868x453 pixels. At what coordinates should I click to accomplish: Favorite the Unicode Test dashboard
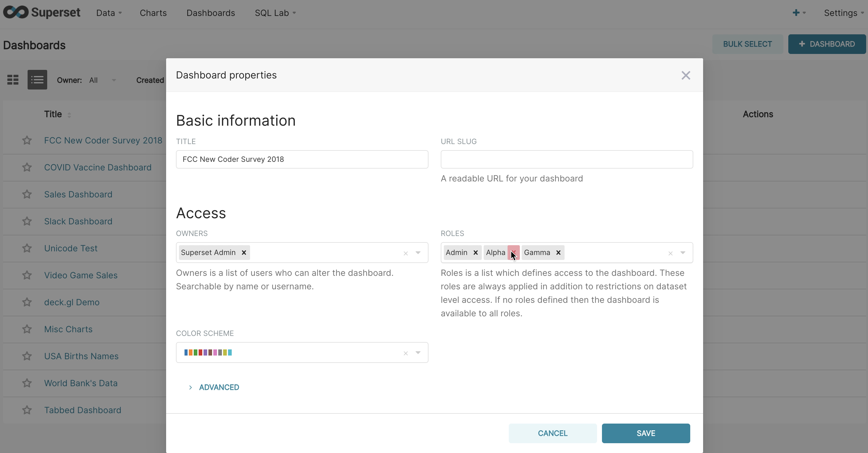tap(26, 248)
